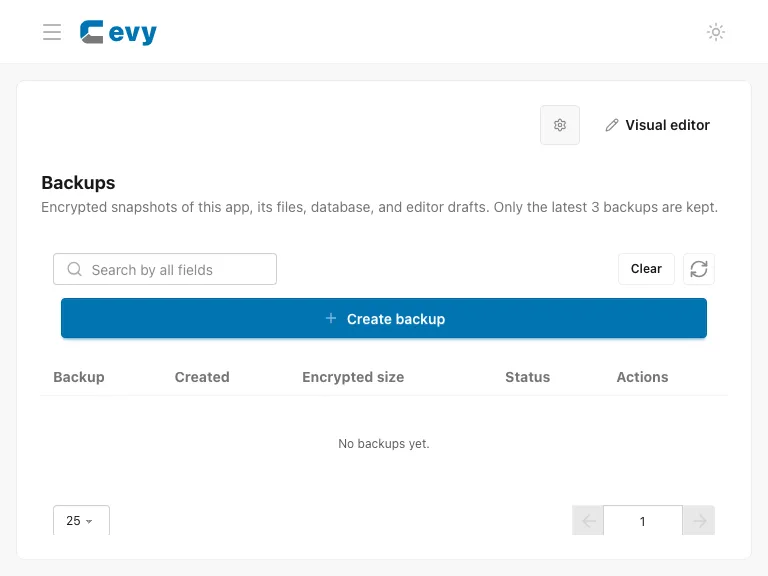Open the Visual editor
Image resolution: width=768 pixels, height=576 pixels.
657,125
